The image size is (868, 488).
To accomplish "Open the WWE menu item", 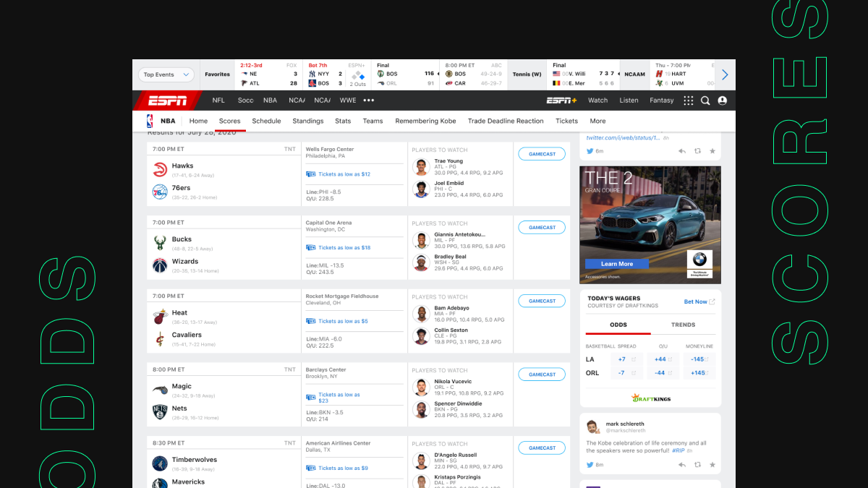I will point(348,100).
